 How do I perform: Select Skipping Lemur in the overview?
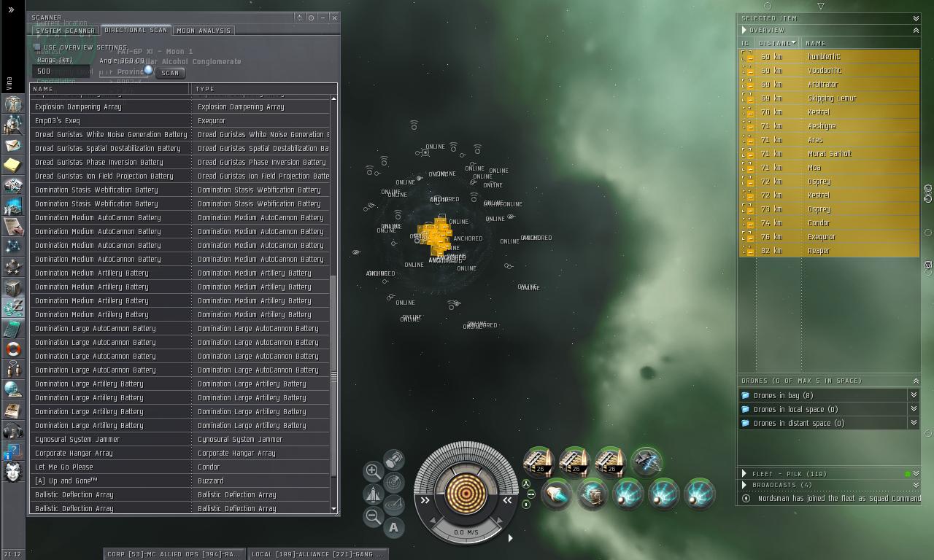pyautogui.click(x=829, y=98)
